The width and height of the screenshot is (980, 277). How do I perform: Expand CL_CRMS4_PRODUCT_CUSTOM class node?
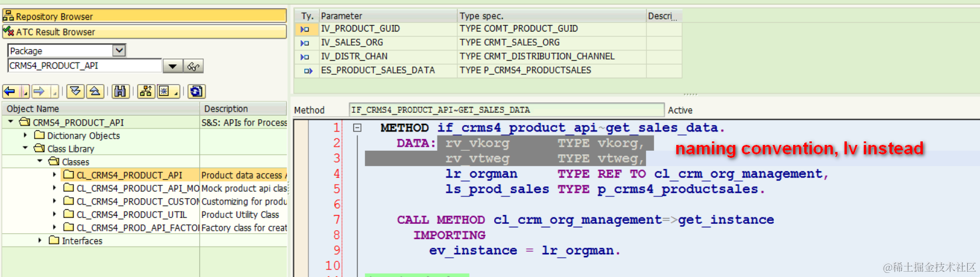pyautogui.click(x=54, y=201)
